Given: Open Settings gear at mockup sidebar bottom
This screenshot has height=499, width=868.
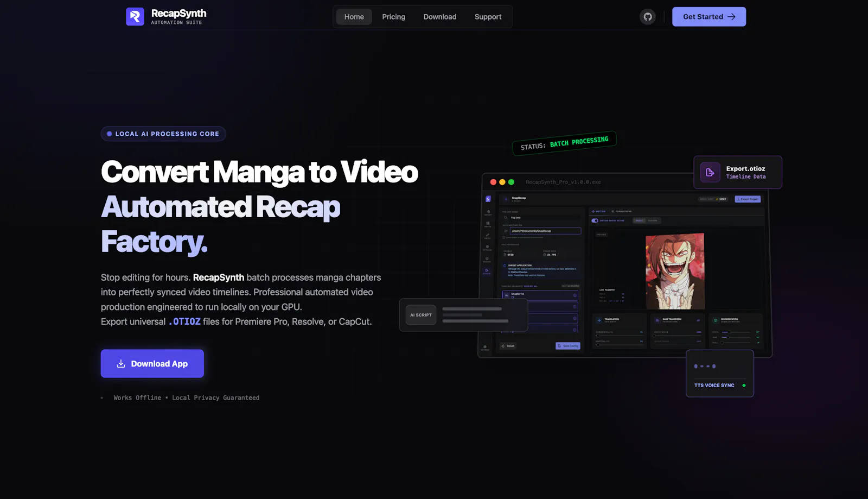Looking at the screenshot, I should 485,347.
